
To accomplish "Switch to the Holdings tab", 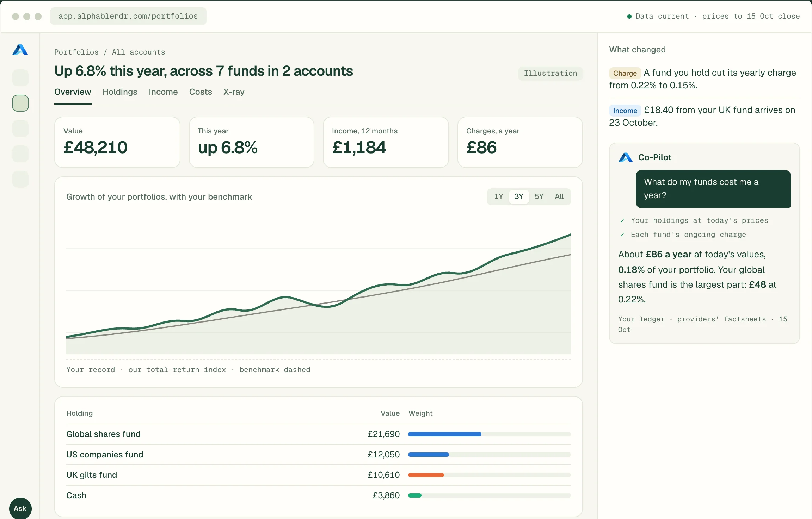I will point(120,92).
